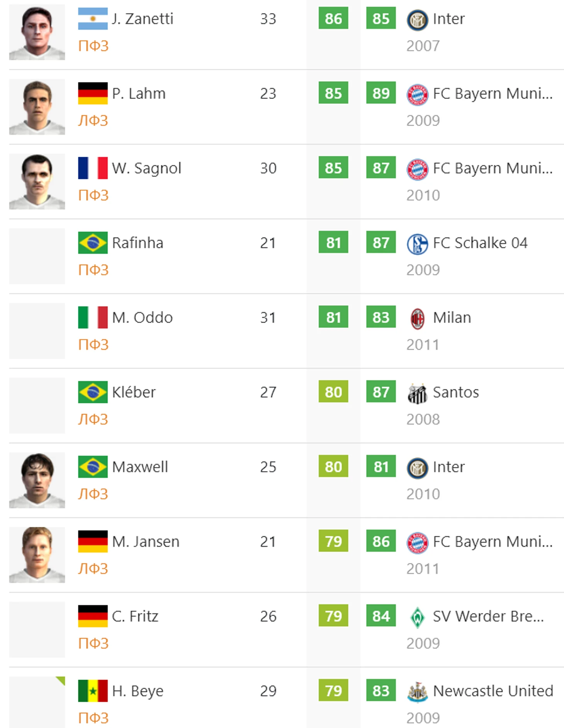Click the Senegal flag next to H. Beye
564x728 pixels.
[x=93, y=691]
